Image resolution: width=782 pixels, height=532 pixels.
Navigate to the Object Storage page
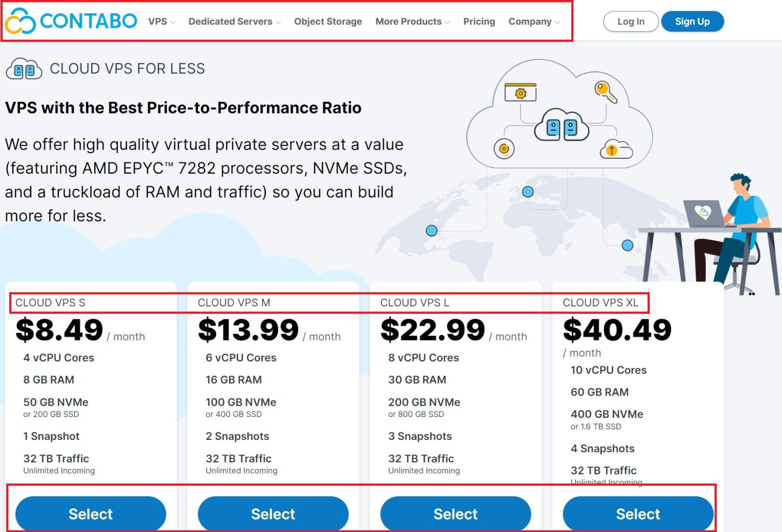328,21
